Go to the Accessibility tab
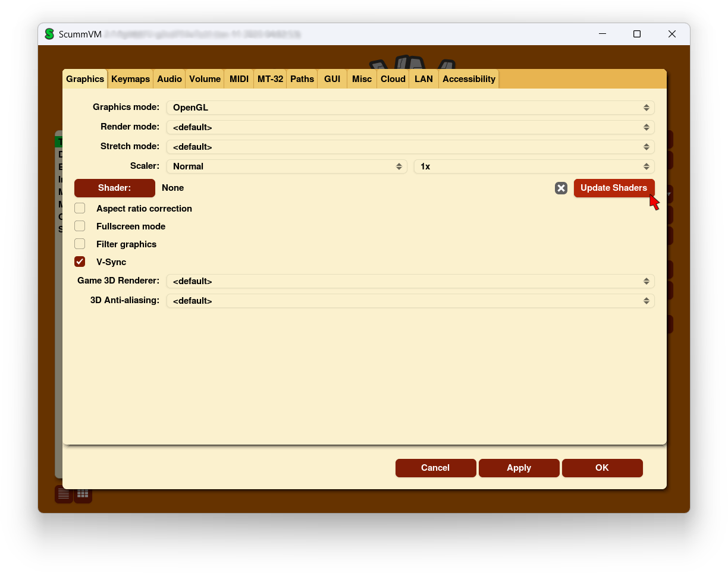Screen dimensions: 728x573 (x=469, y=79)
